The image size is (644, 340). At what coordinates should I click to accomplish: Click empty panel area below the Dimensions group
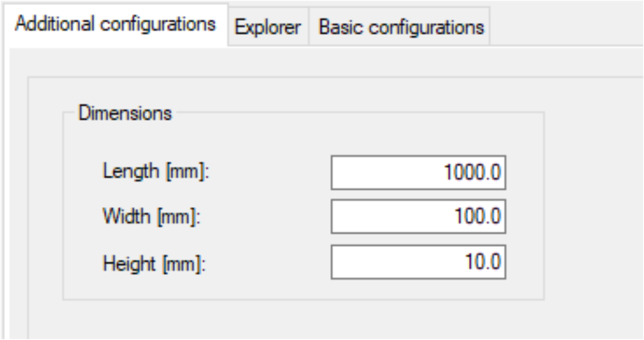tap(303, 319)
